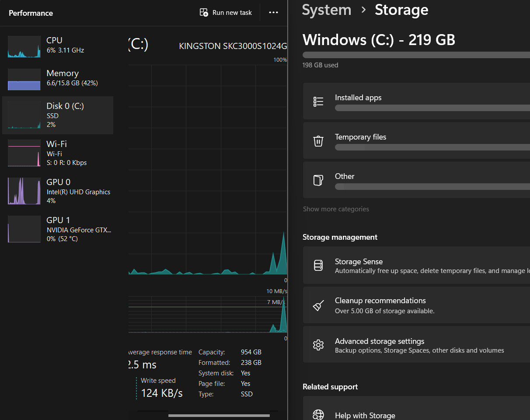Viewport: 530px width, 420px height.
Task: Click the Run new task button label
Action: point(232,13)
